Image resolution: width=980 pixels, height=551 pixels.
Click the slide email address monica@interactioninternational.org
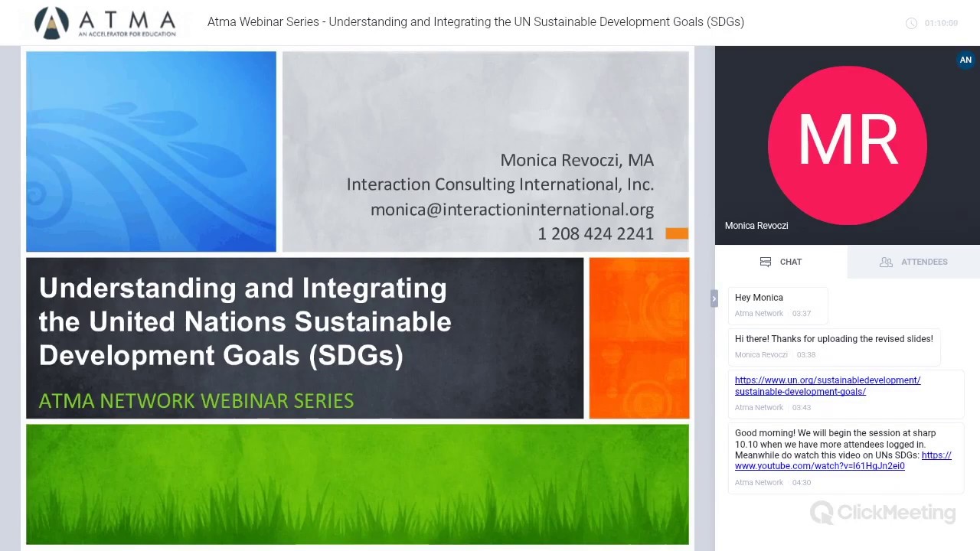pos(512,210)
